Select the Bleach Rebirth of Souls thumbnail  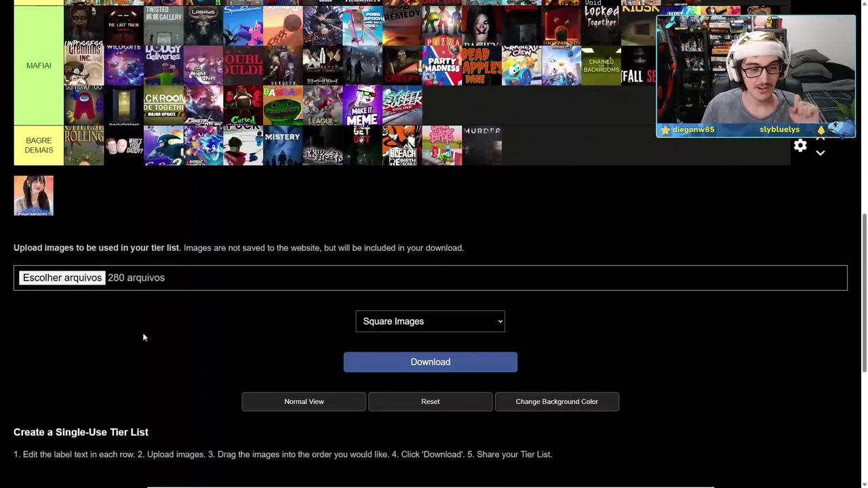click(402, 145)
